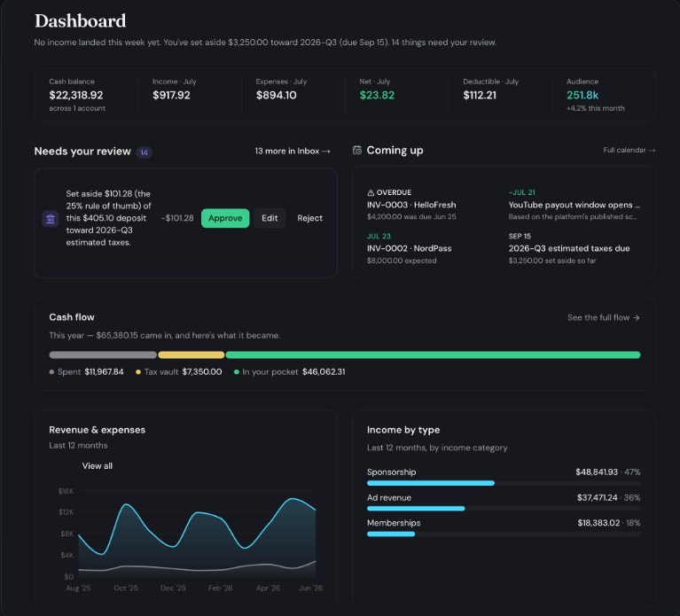Click the Cash flow card title
This screenshot has height=616, width=680.
[x=72, y=317]
